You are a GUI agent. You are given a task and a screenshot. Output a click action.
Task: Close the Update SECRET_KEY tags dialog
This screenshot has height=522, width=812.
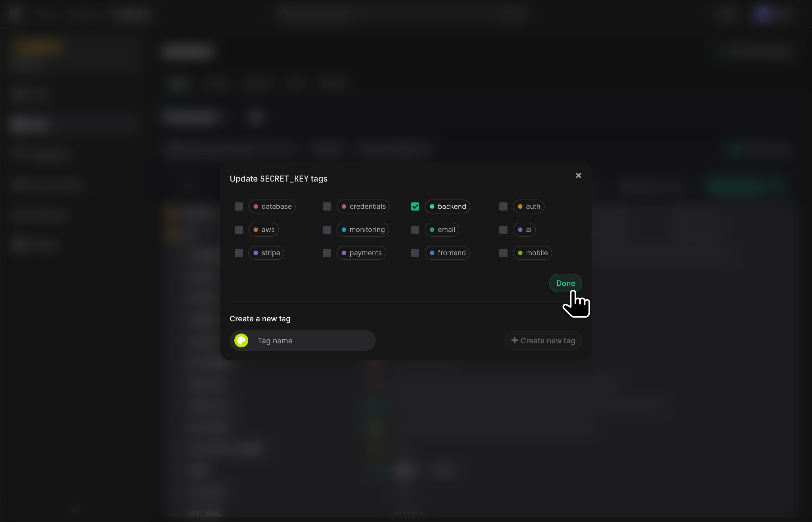click(578, 175)
